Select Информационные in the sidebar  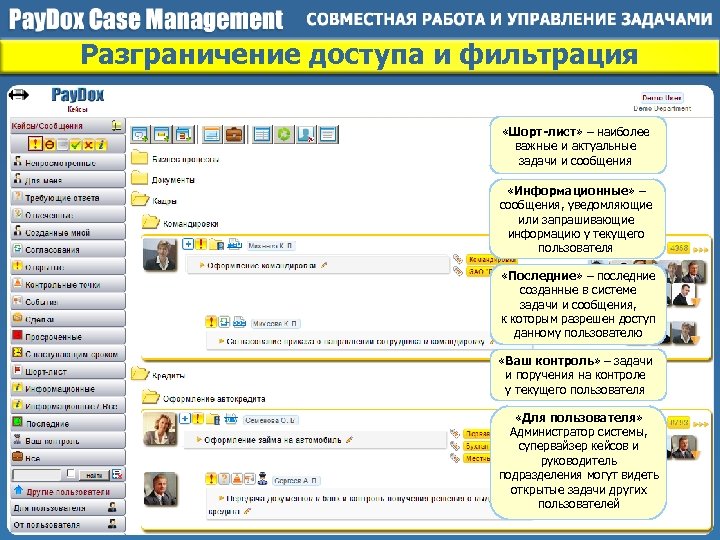(68, 388)
